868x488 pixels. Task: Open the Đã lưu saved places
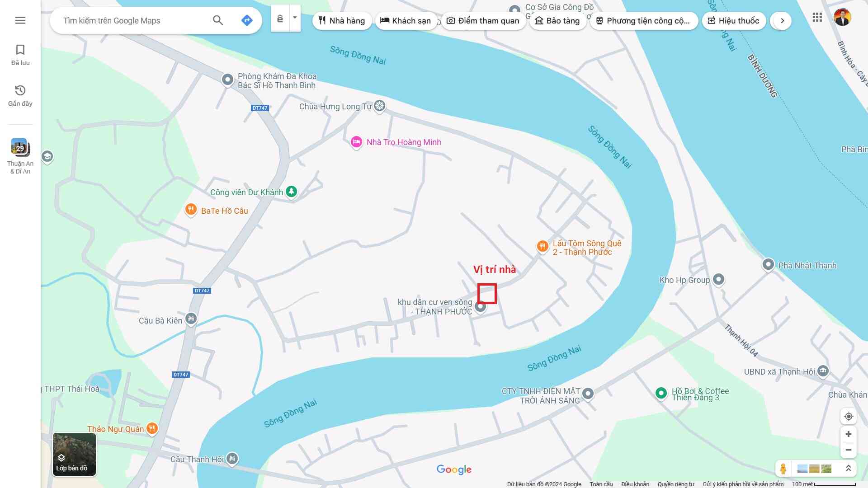pyautogui.click(x=20, y=55)
